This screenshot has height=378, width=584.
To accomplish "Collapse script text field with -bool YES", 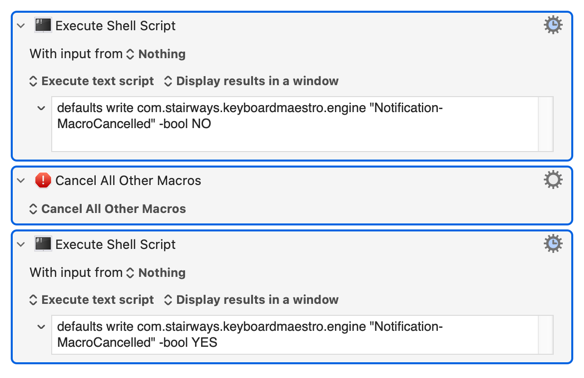I will pos(41,327).
